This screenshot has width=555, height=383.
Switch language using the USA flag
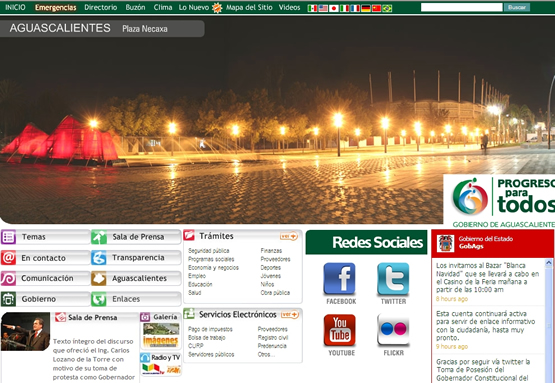[323, 8]
